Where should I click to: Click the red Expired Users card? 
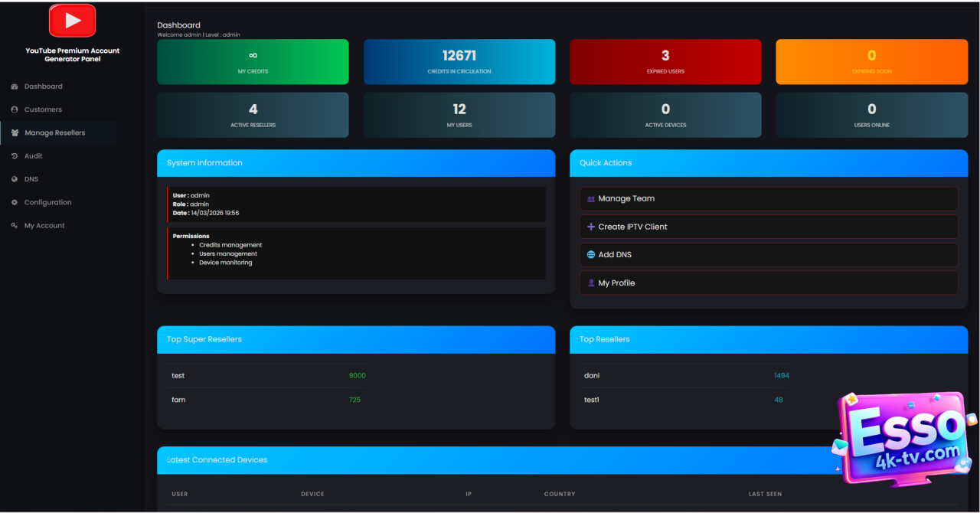click(665, 62)
